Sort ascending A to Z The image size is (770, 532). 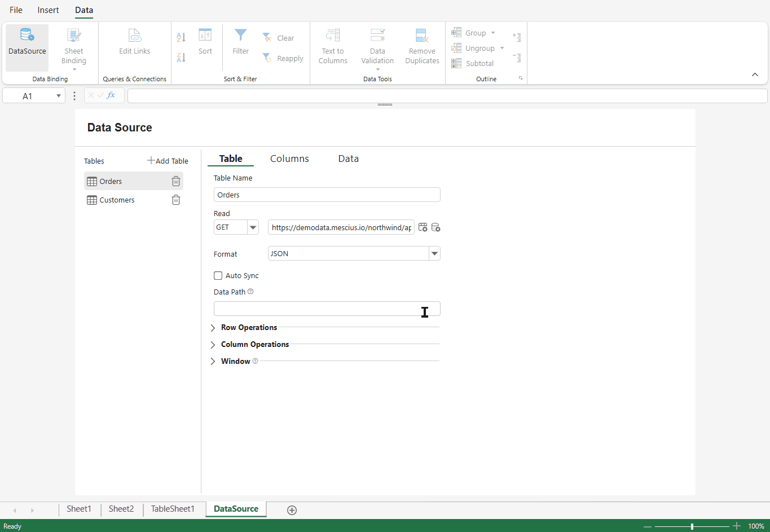[181, 37]
